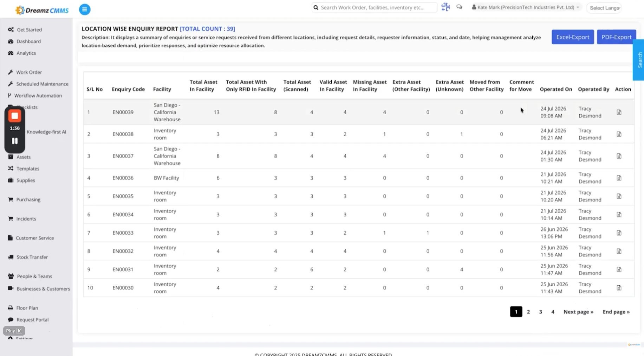The width and height of the screenshot is (644, 356).
Task: Click the Get Started sidebar icon
Action: click(11, 30)
